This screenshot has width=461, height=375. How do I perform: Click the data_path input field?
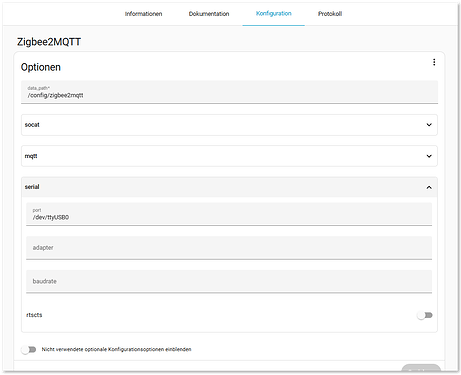click(x=229, y=92)
